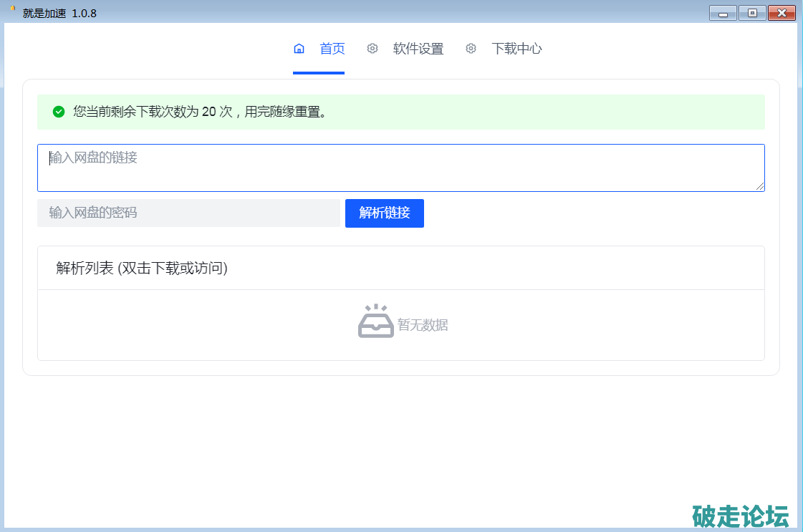Switch to the 首页 tab
Image resolution: width=803 pixels, height=532 pixels.
[x=332, y=49]
